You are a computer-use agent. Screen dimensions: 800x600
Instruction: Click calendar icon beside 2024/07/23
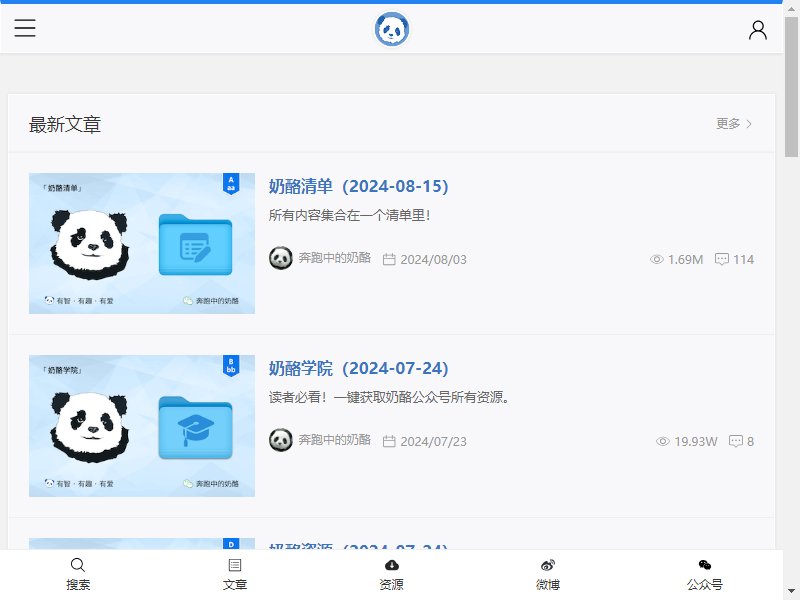click(x=389, y=441)
